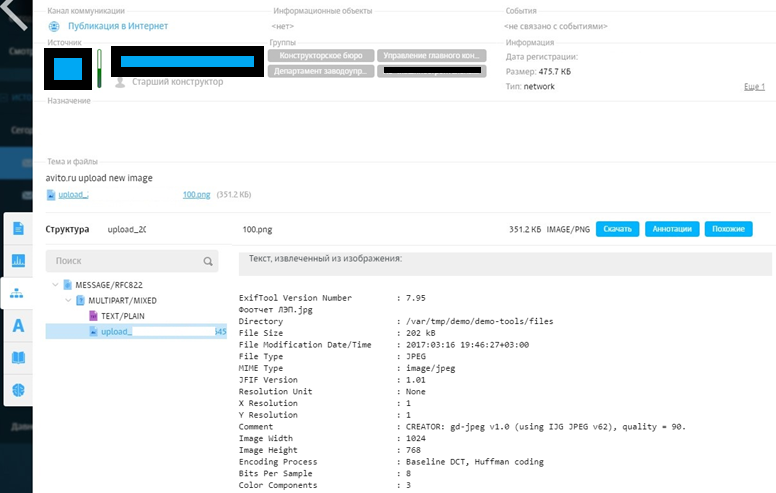Image resolution: width=776 pixels, height=493 pixels.
Task: Click the TEXT/PLAIN node icon
Action: pyautogui.click(x=94, y=316)
